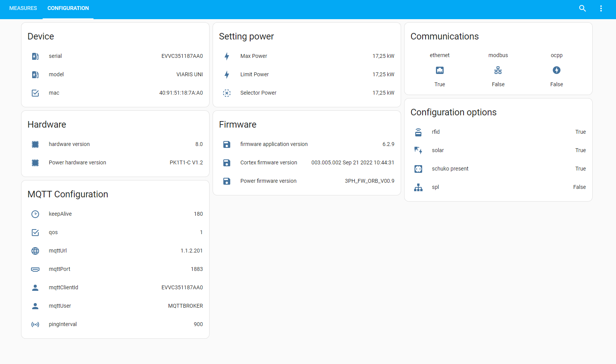The width and height of the screenshot is (616, 364).
Task: Click the value 3PH_FW_ORB_V00.9
Action: [x=370, y=181]
